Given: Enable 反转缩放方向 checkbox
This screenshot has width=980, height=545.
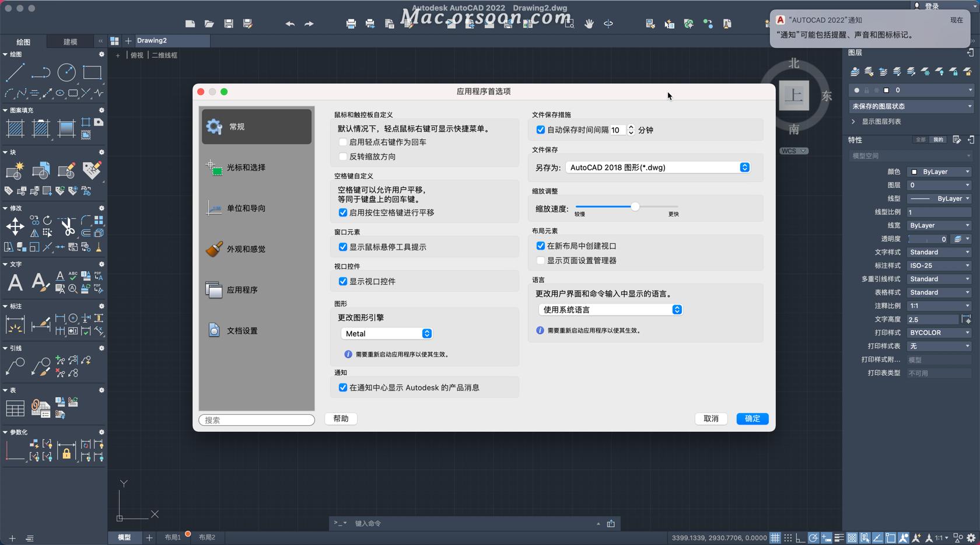Looking at the screenshot, I should [x=343, y=156].
